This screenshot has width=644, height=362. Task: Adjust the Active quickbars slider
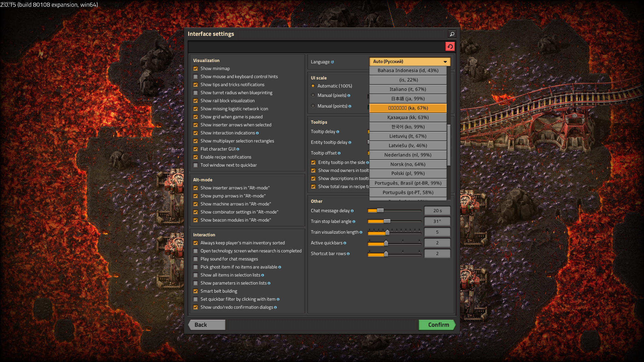click(394, 243)
